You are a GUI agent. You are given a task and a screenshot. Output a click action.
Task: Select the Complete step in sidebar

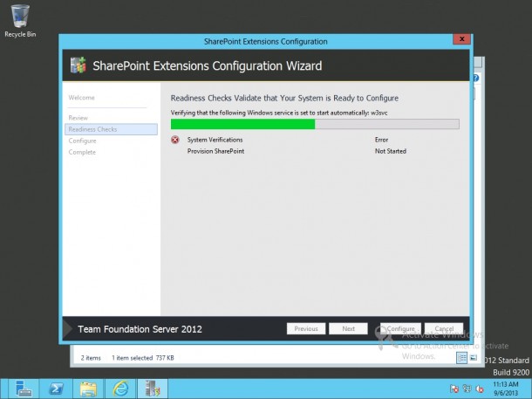pos(82,152)
